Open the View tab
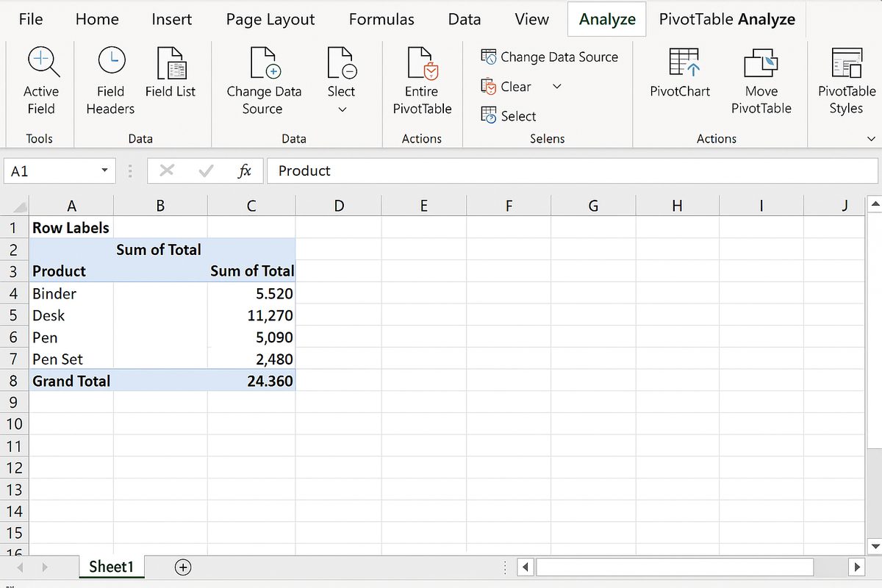Viewport: 882px width, 588px height. coord(531,19)
